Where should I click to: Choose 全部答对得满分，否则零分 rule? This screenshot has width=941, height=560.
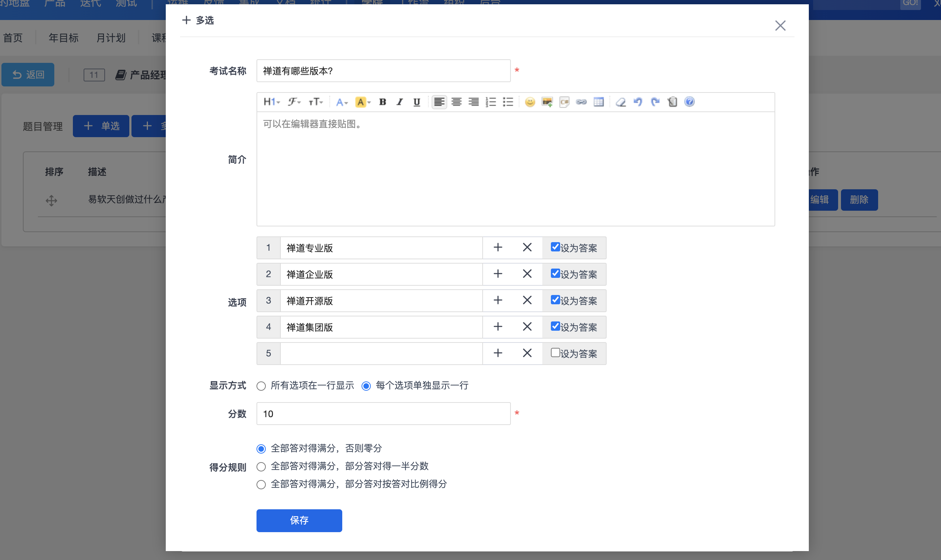pyautogui.click(x=261, y=449)
